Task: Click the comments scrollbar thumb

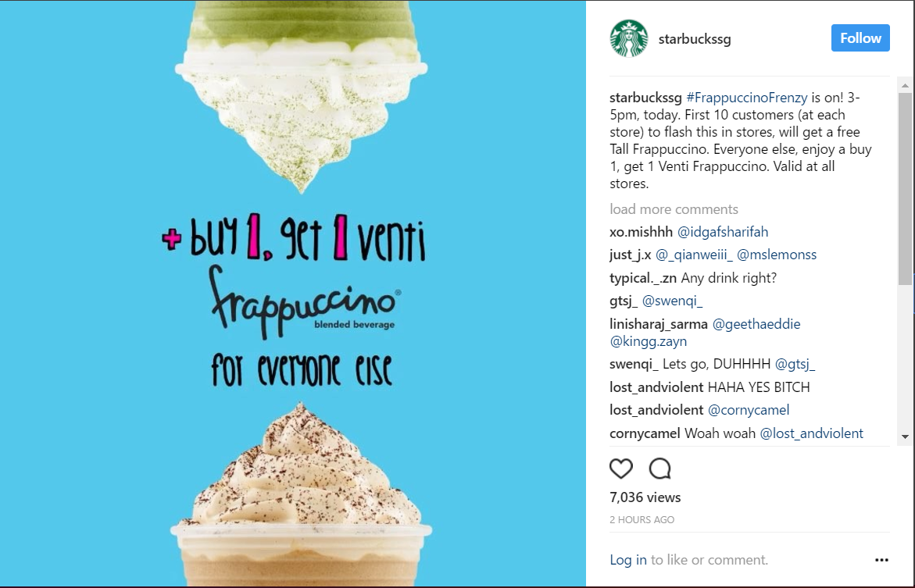Action: click(x=905, y=188)
